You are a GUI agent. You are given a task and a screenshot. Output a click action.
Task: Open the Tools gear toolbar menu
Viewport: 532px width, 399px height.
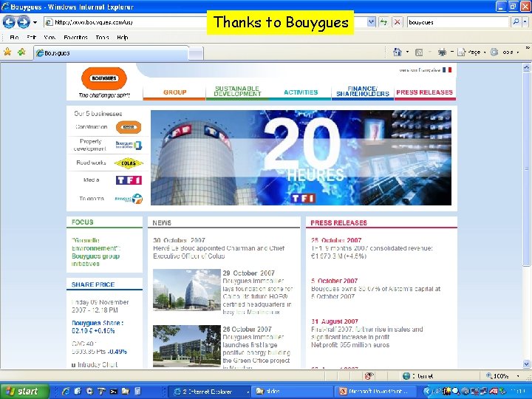pos(505,52)
